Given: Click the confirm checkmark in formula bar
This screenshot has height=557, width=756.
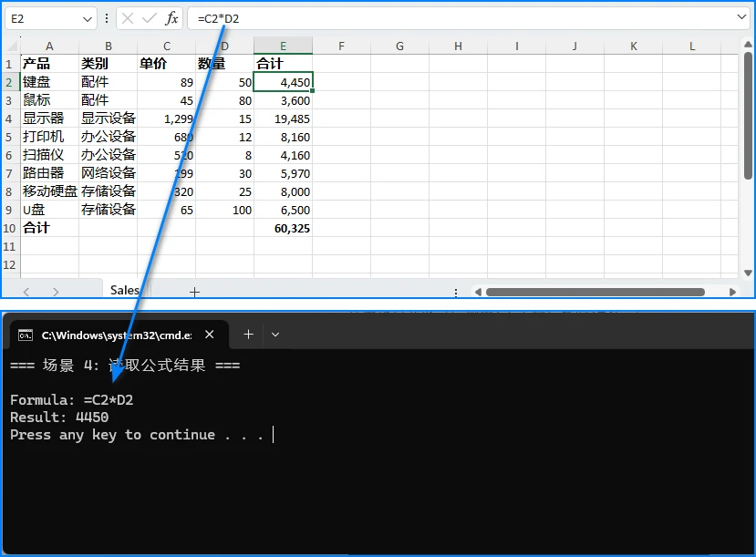Looking at the screenshot, I should pos(149,19).
